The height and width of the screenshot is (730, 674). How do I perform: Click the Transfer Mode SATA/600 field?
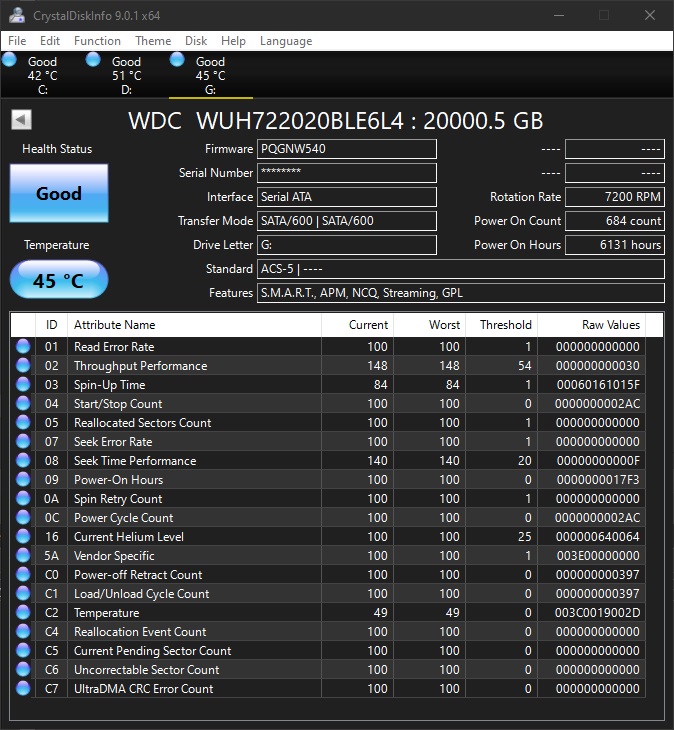[347, 221]
